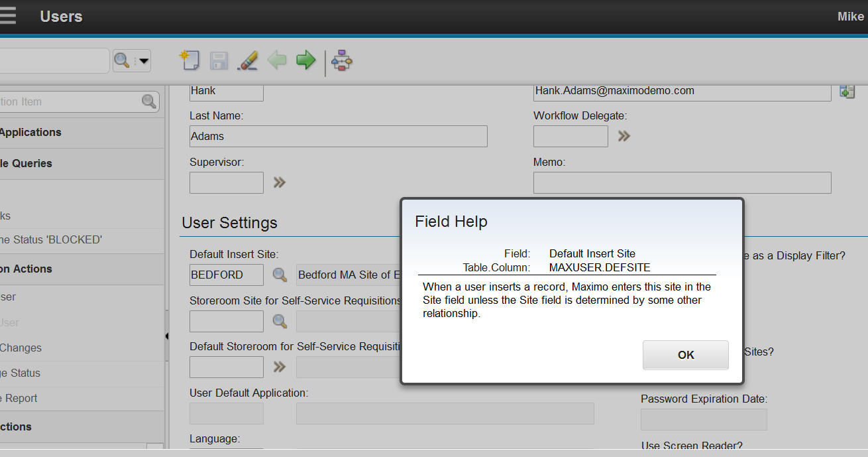The height and width of the screenshot is (457, 868).
Task: Click the Mike user name in header
Action: (x=851, y=17)
